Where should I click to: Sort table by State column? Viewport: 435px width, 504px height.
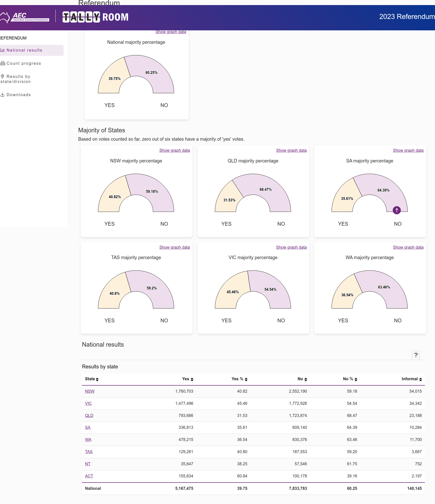92,379
